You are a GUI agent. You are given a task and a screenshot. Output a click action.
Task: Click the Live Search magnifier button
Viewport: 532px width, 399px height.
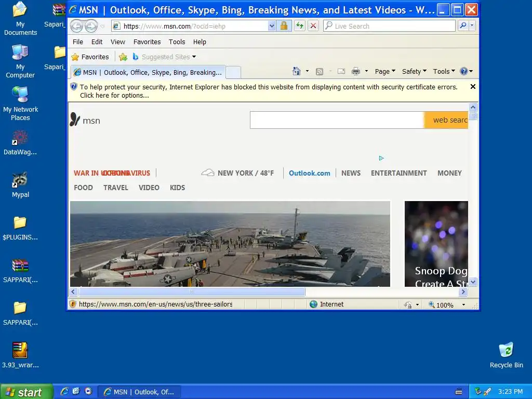tap(463, 25)
